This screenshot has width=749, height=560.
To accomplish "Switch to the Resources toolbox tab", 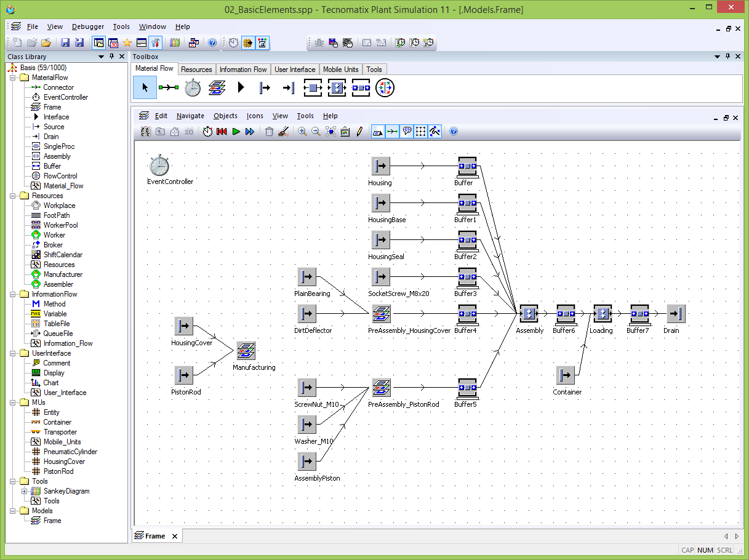I will point(196,70).
